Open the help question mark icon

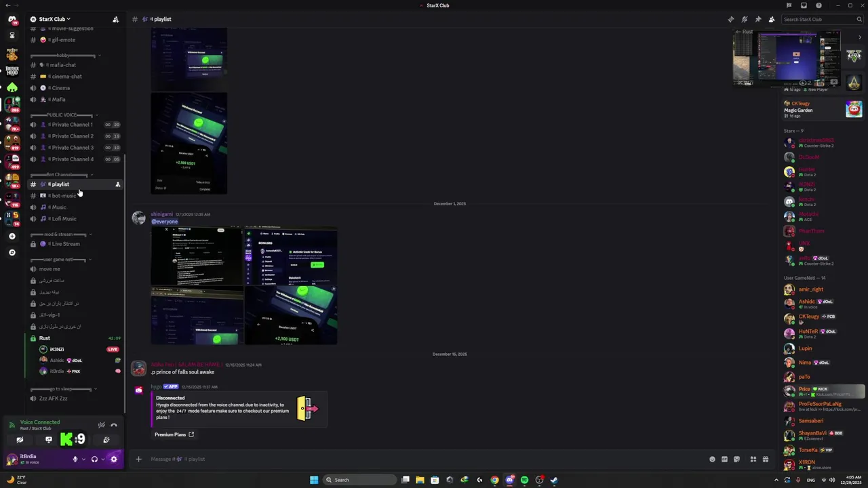(x=818, y=5)
